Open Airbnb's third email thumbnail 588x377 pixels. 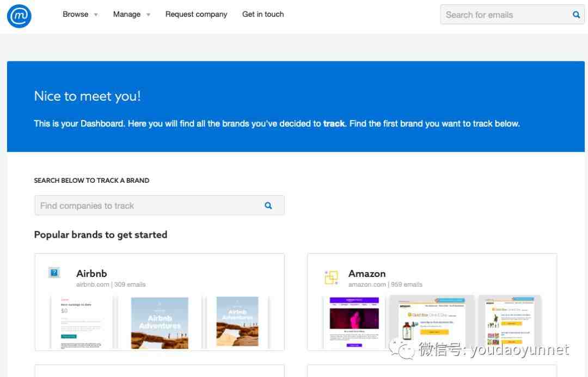click(237, 322)
